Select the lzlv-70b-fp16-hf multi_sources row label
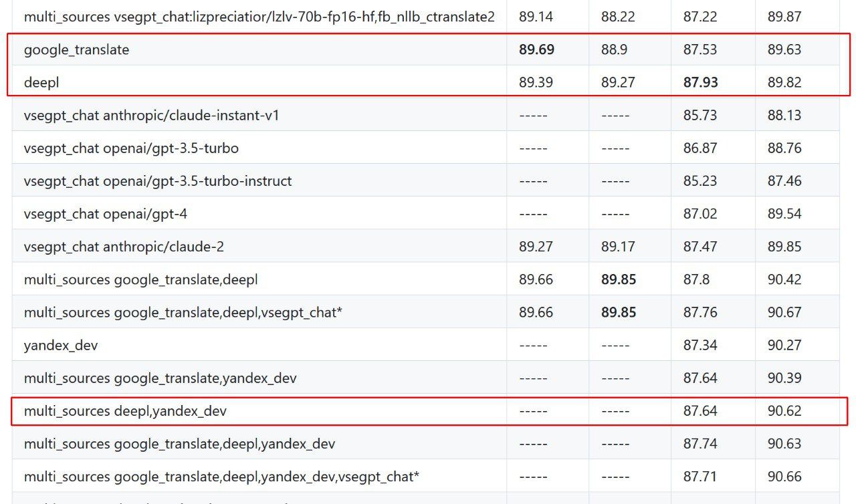Image resolution: width=856 pixels, height=504 pixels. click(259, 17)
